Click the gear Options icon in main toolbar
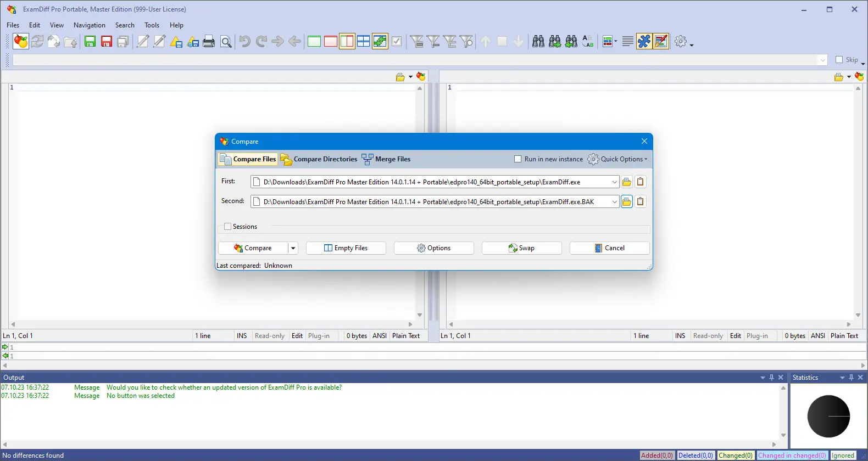Screen dimensions: 868x461 coord(681,41)
